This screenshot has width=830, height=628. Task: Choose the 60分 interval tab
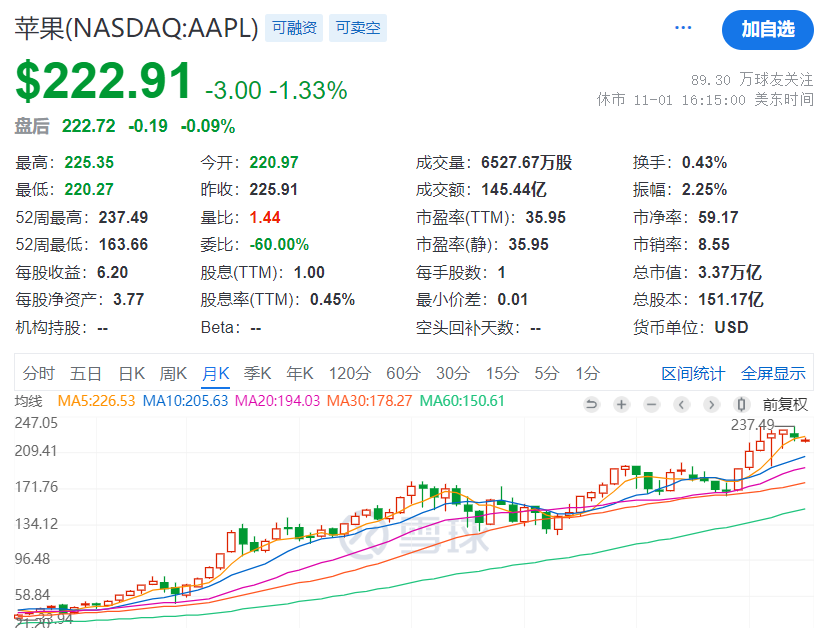[x=402, y=374]
